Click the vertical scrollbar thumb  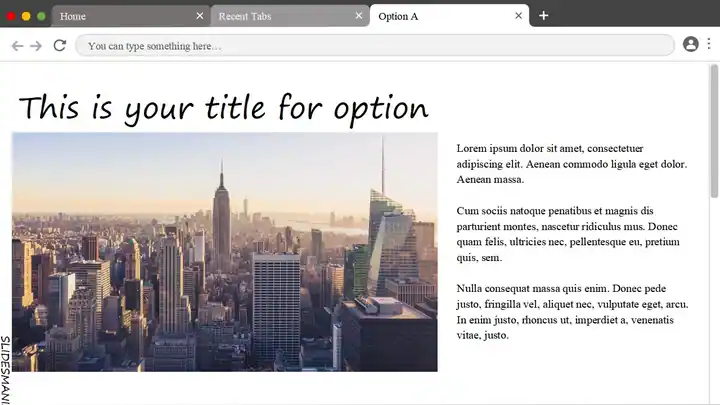[714, 131]
